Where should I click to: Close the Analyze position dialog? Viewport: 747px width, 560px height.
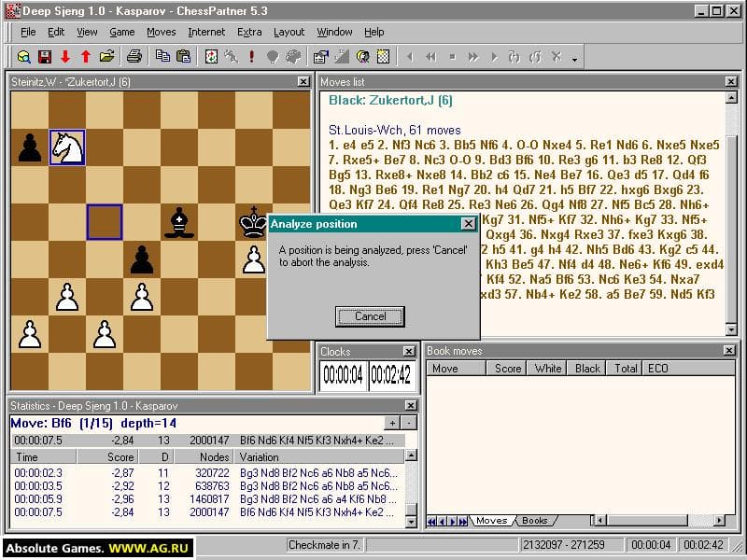(469, 224)
